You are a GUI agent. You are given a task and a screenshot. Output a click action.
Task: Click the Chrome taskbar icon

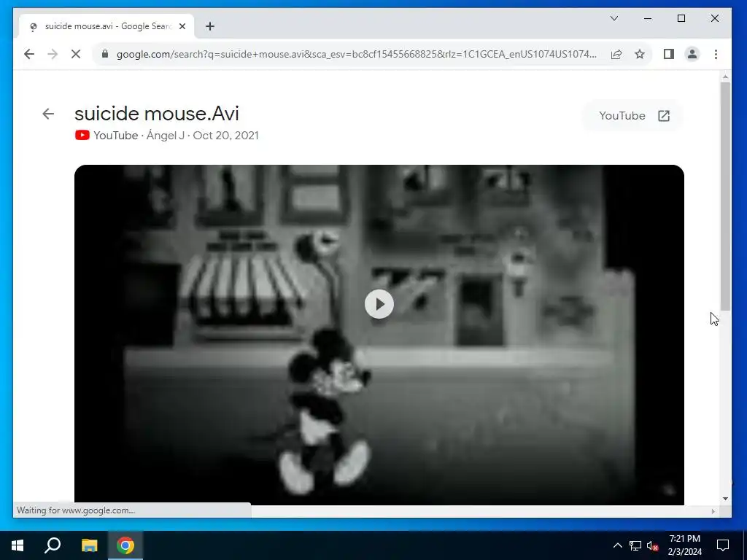click(125, 545)
